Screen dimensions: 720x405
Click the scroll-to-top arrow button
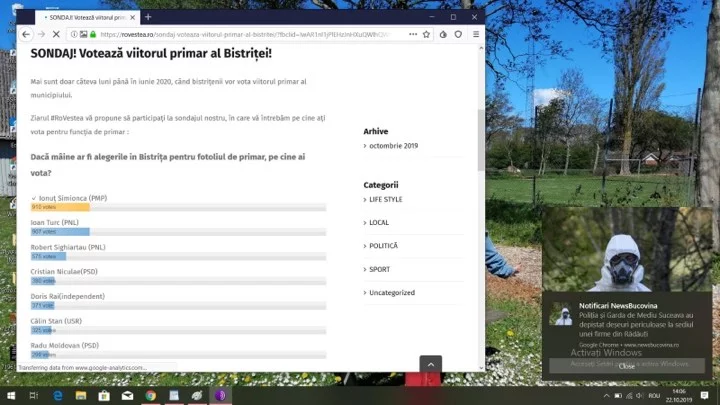click(430, 365)
